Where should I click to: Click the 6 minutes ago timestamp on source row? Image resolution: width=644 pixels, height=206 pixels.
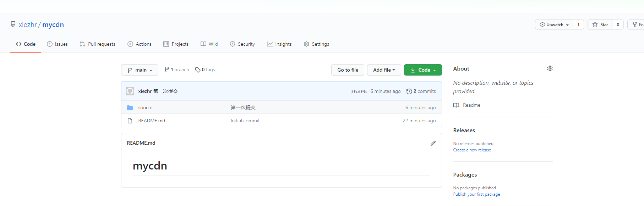(420, 107)
